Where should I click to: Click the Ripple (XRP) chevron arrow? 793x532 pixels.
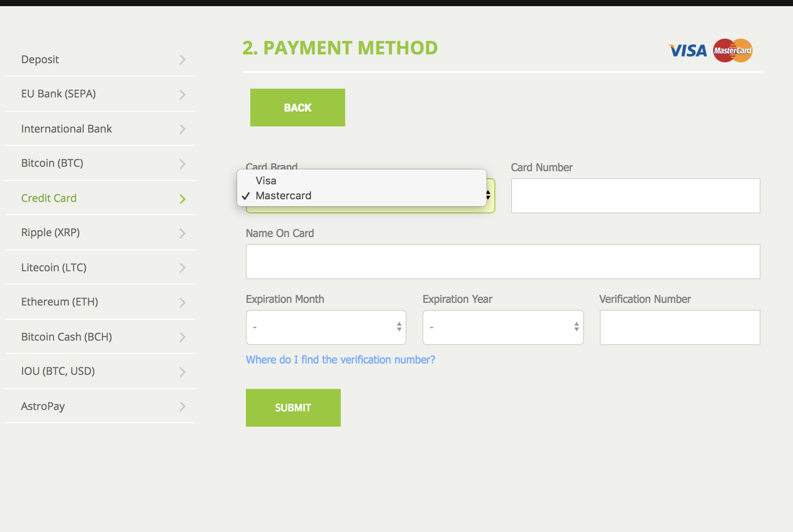pos(183,233)
